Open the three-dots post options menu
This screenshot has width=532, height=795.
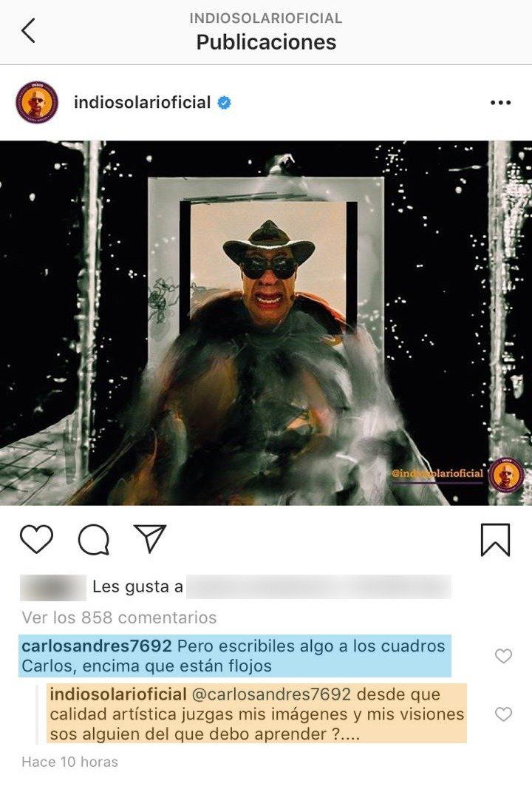[500, 103]
